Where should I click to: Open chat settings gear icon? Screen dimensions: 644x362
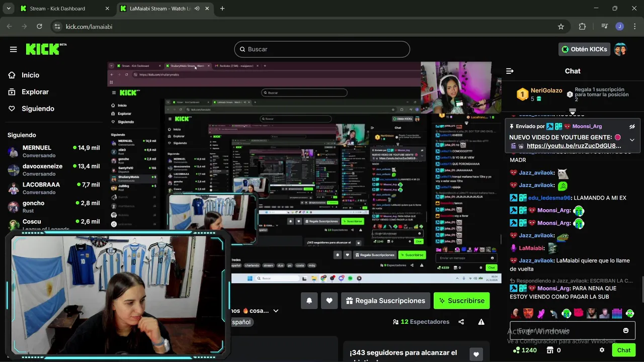click(602, 350)
